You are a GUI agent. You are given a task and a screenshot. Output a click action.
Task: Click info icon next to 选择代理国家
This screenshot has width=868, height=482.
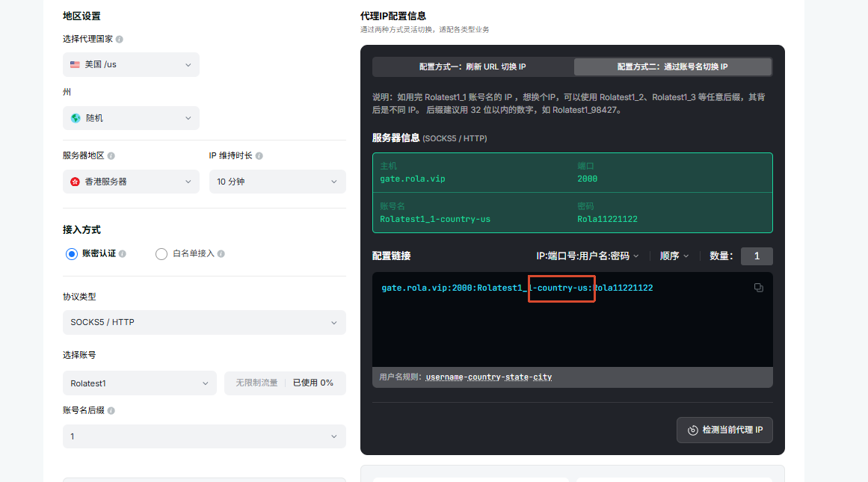(x=120, y=40)
